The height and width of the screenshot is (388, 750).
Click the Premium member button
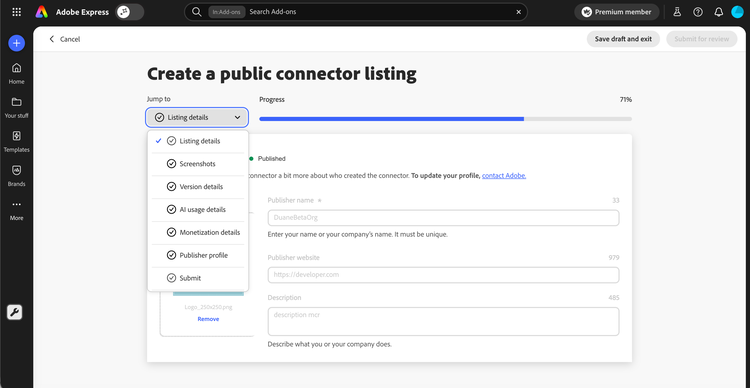(x=617, y=12)
